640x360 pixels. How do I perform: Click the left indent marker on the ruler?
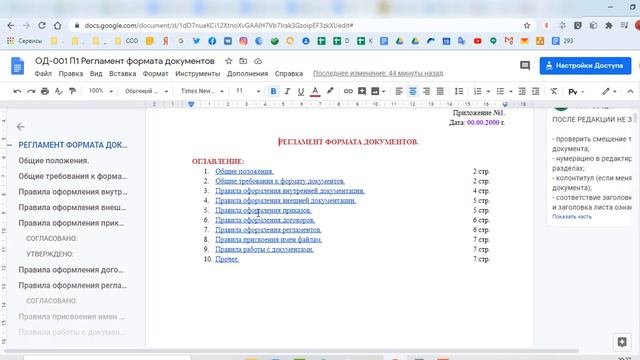(191, 104)
